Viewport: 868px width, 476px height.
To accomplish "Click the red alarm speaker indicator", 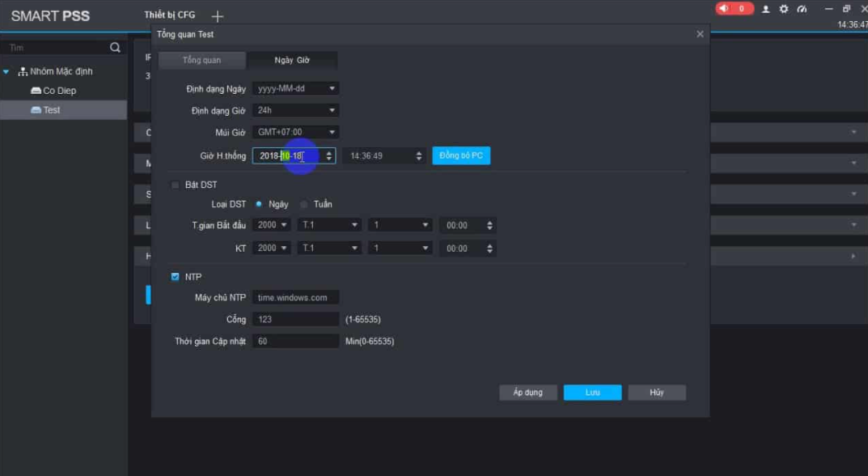I will click(x=733, y=9).
